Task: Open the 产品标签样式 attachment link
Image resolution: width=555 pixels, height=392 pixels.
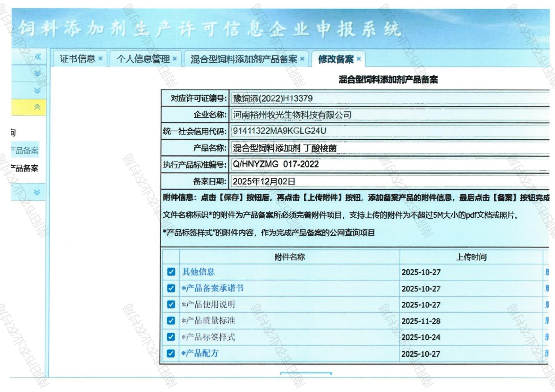Action: tap(208, 337)
